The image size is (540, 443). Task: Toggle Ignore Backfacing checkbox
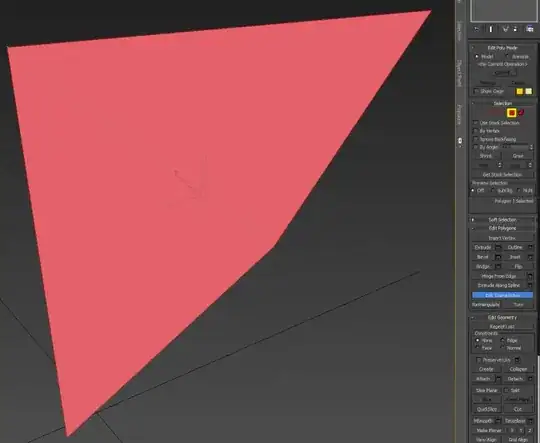tap(476, 139)
